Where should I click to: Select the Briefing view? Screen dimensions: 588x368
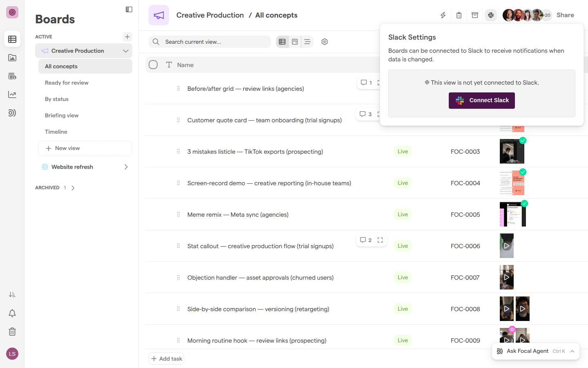85,115
